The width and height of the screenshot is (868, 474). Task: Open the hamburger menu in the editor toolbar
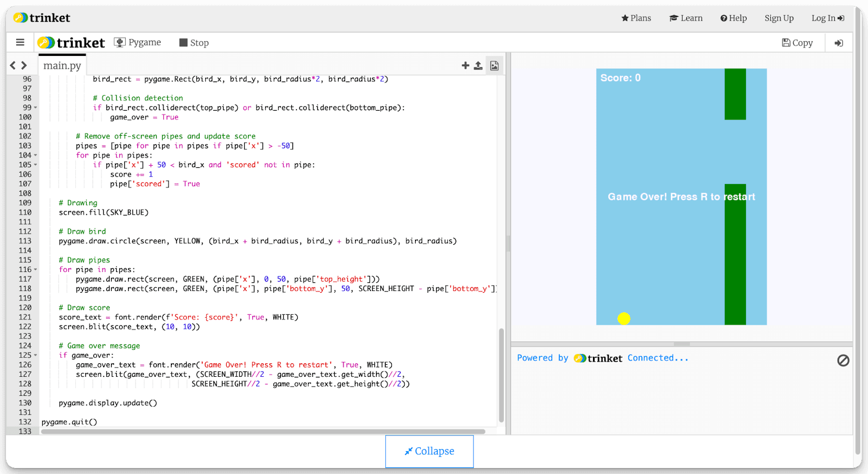tap(20, 42)
